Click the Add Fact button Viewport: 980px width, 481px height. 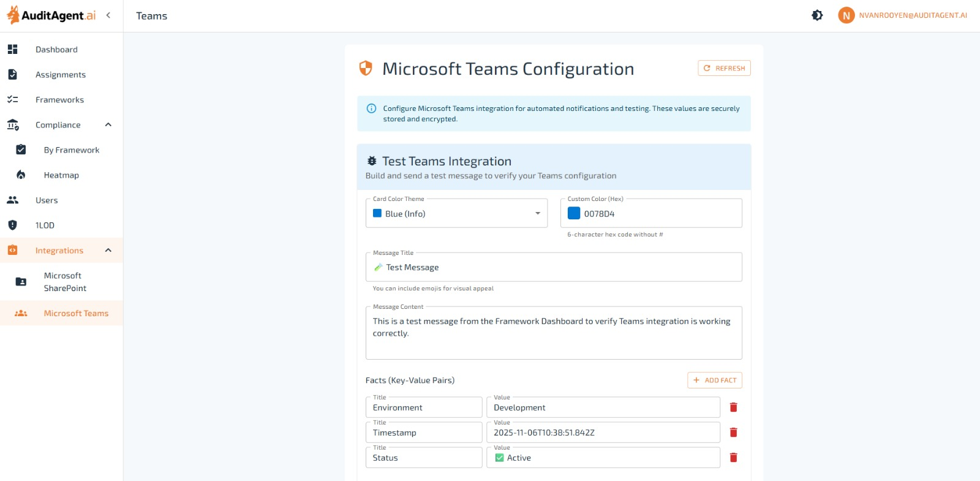(714, 381)
